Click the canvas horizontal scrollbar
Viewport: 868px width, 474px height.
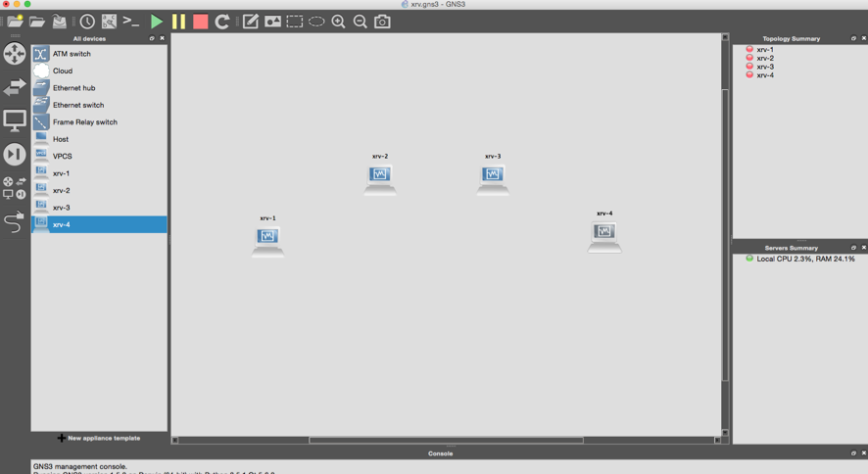pos(446,441)
